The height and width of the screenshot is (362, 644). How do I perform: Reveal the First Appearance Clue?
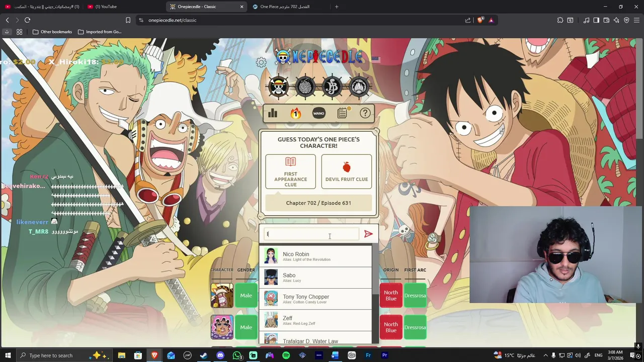click(291, 171)
